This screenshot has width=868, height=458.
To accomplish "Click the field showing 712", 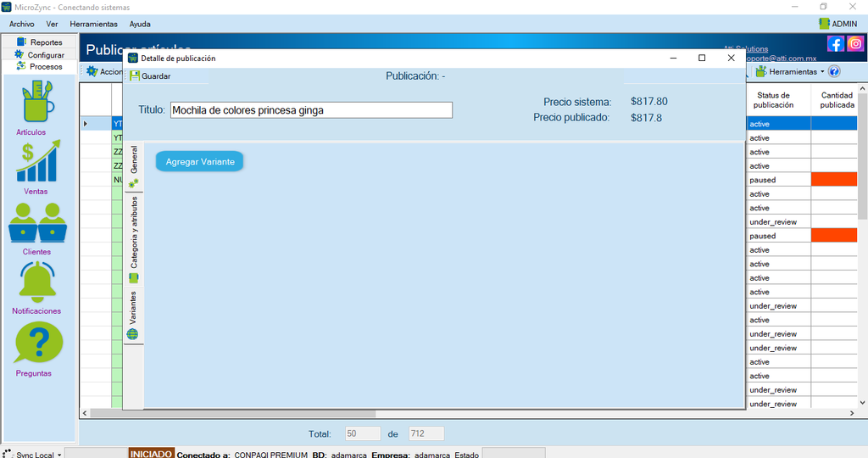I will point(426,433).
